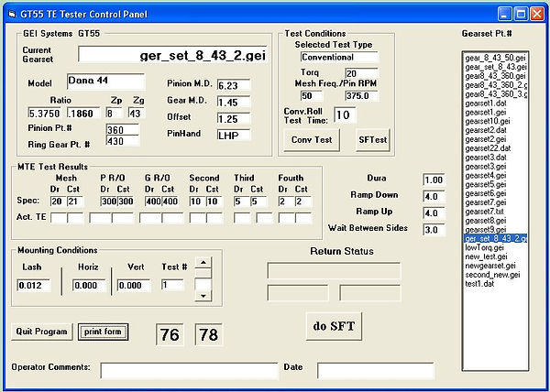
Task: Click the Ramp Down field
Action: tap(434, 196)
